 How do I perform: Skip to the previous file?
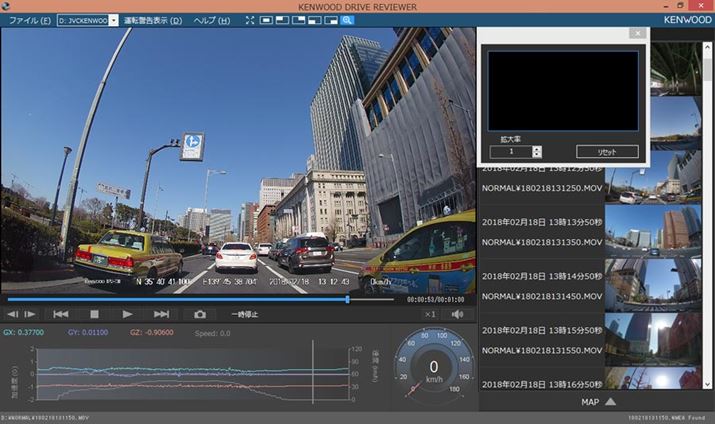pyautogui.click(x=61, y=314)
